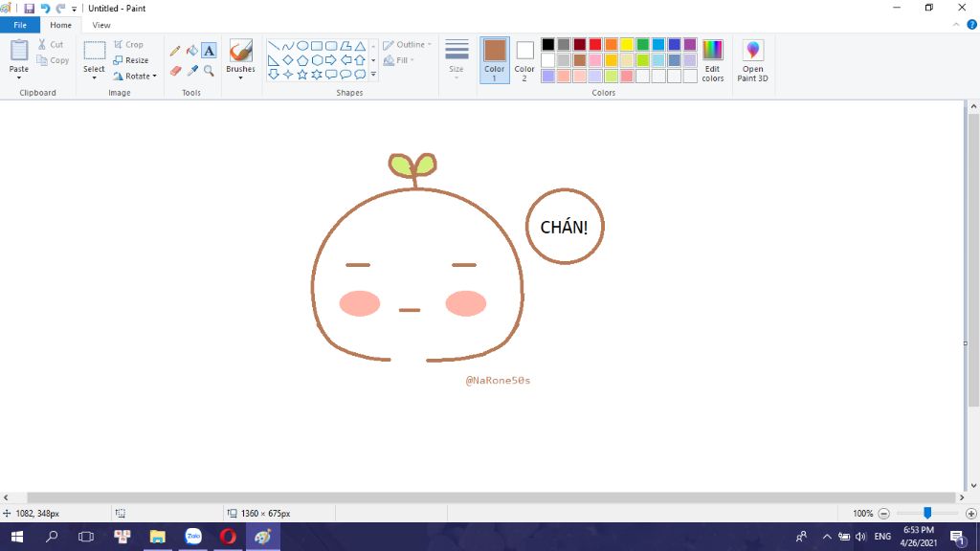Choose the Polygon shape

pos(345,46)
